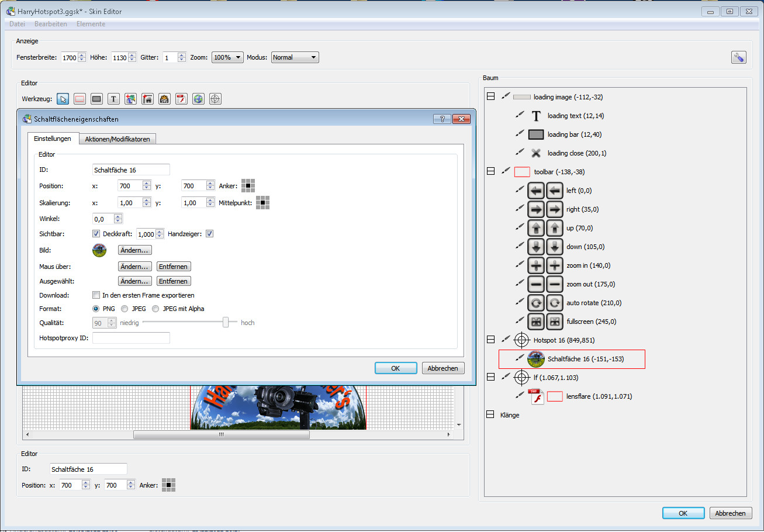Screen dimensions: 764x532
Task: Click Entfernen in the Maus über row
Action: point(174,267)
